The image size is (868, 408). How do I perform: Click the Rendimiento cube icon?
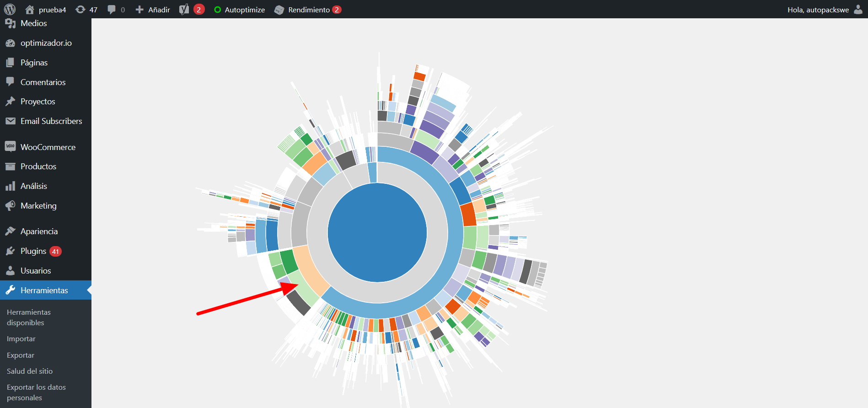(279, 10)
